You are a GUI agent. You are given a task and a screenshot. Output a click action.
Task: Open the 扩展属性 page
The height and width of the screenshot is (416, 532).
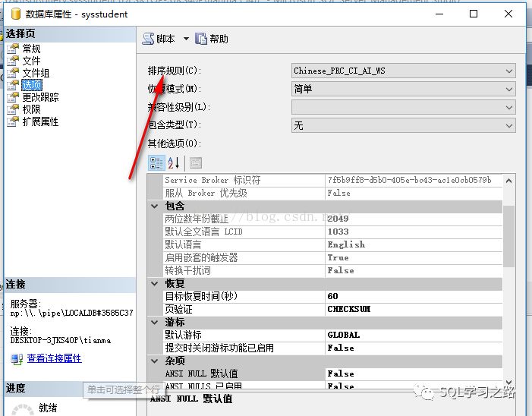coord(39,121)
